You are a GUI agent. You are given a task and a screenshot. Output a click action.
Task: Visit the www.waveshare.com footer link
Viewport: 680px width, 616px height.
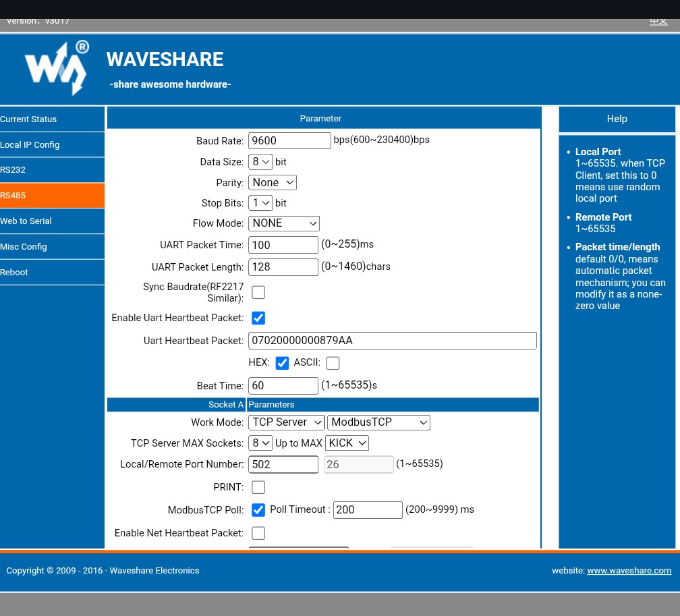[x=629, y=571]
